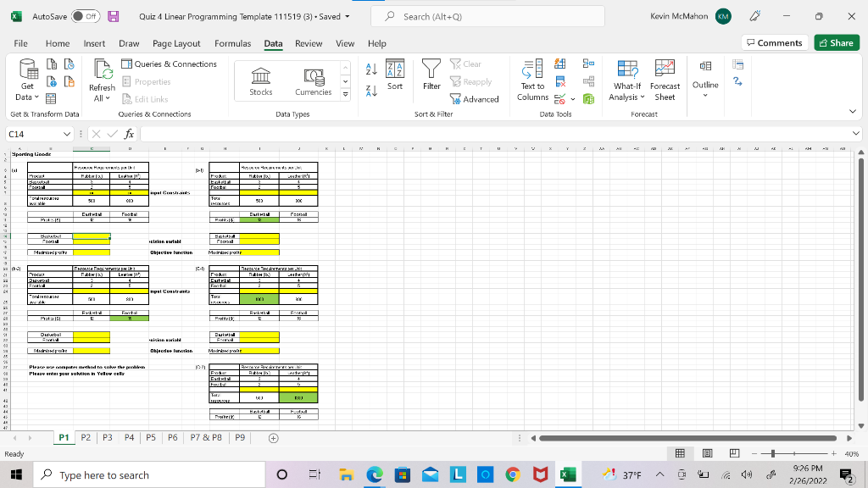Switch to the Review tab

309,43
